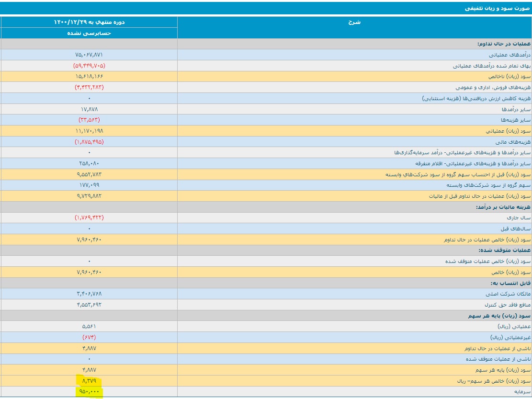Select سهم گروه از سود شرکت‌های وابسته
Screen dimensions: 532x399
[488, 185]
